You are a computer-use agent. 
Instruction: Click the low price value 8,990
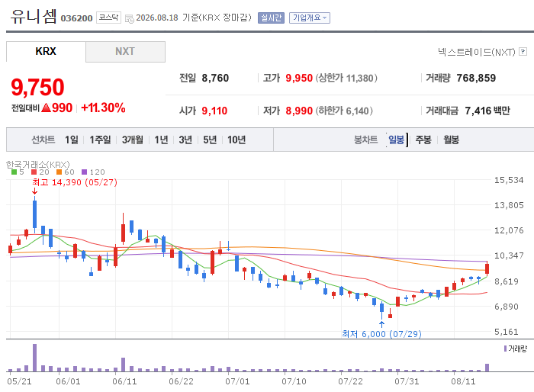[x=299, y=111]
